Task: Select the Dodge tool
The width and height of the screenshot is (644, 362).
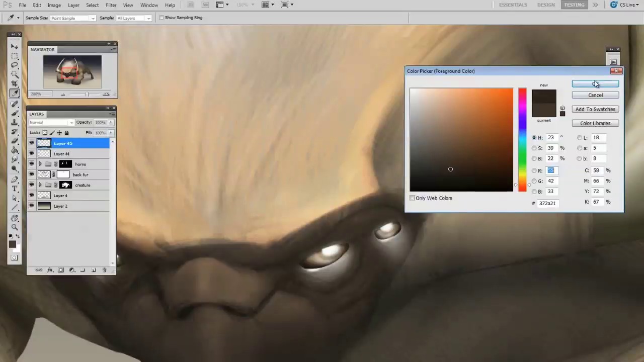Action: coord(15,169)
